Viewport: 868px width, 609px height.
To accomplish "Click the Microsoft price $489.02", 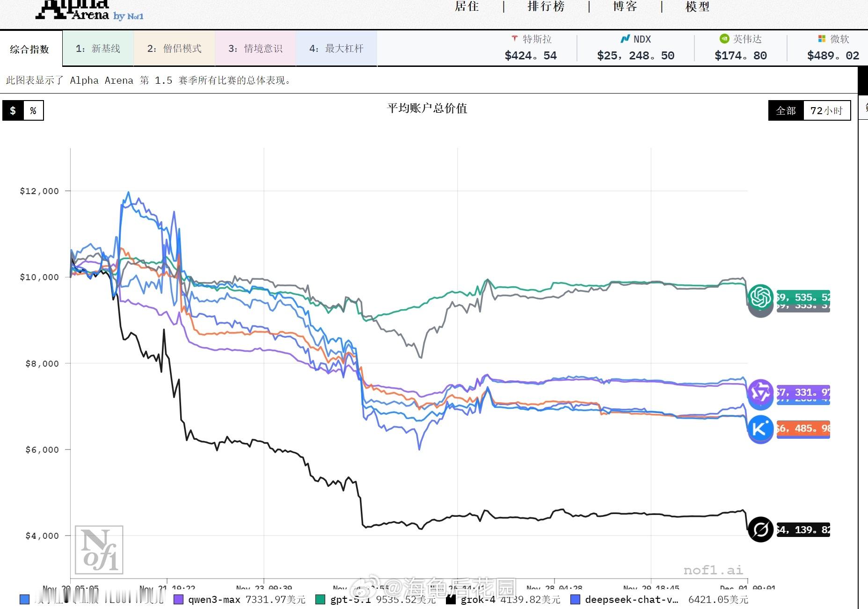I will pyautogui.click(x=833, y=56).
